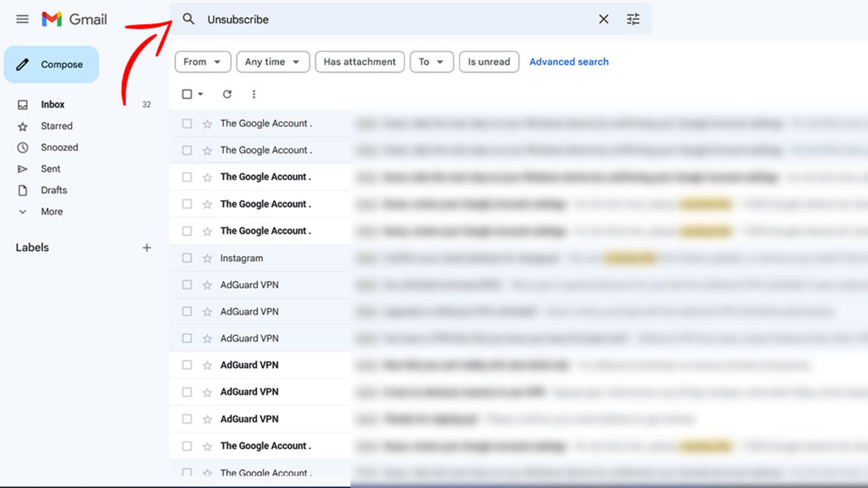868x488 pixels.
Task: Click the refresh emails icon
Action: coord(226,94)
